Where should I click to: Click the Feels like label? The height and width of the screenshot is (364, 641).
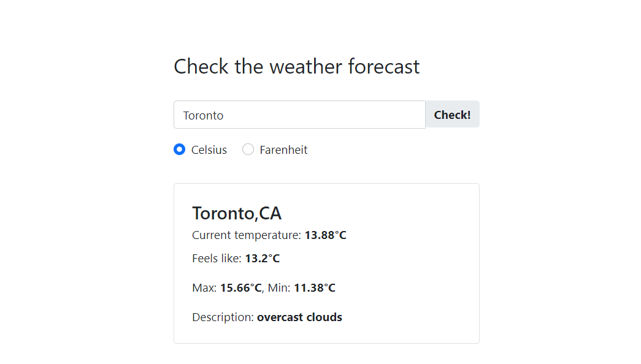click(217, 259)
